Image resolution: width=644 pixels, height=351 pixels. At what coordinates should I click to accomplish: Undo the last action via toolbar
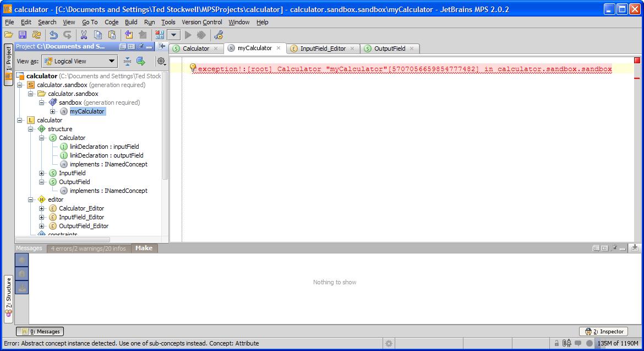[53, 35]
